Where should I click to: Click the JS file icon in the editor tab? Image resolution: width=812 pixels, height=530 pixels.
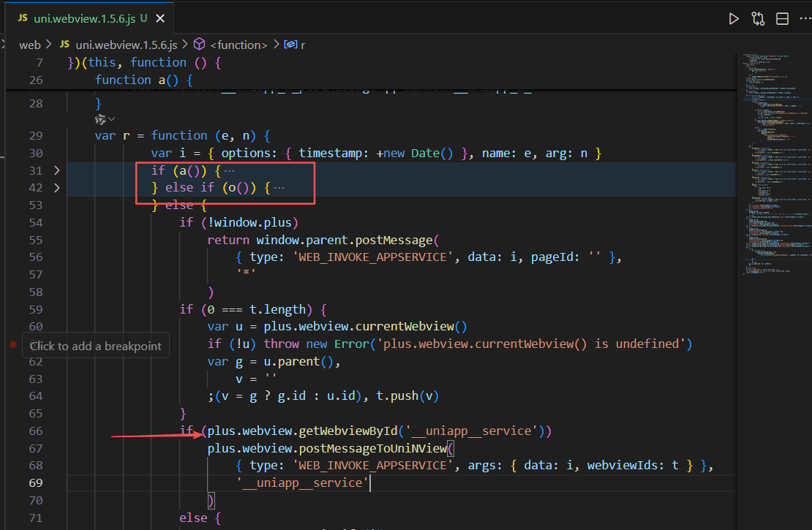pos(23,19)
